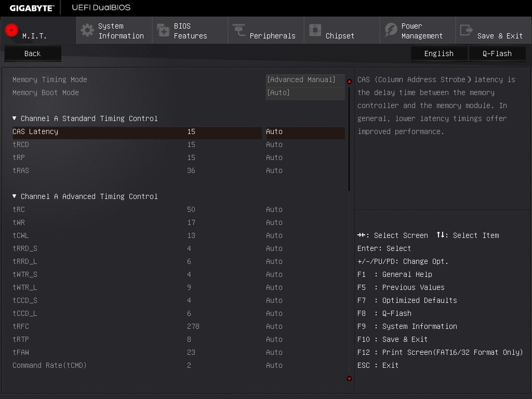Click the Power Management icon
This screenshot has width=532, height=399.
(391, 30)
